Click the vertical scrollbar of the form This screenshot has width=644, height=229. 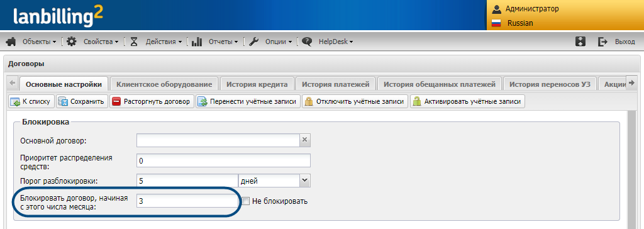[x=632, y=169]
